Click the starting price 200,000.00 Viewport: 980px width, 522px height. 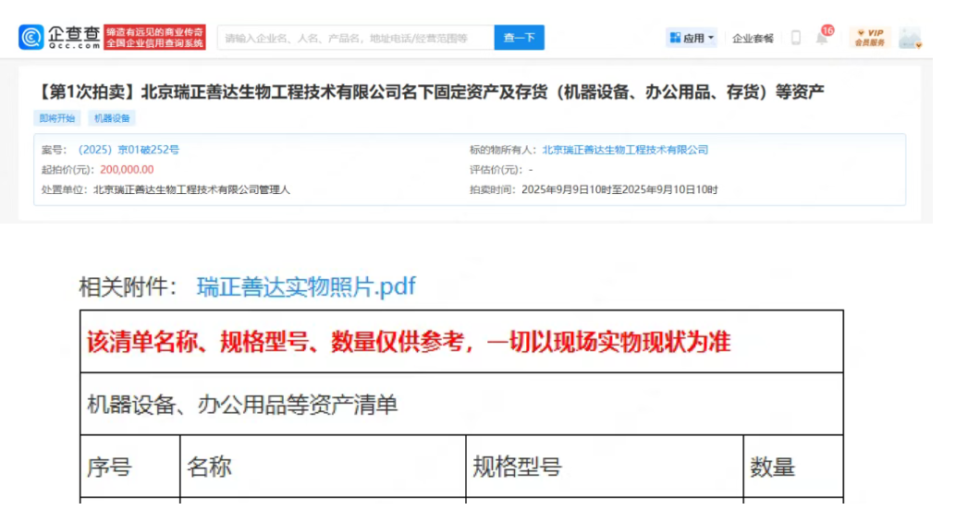point(127,170)
